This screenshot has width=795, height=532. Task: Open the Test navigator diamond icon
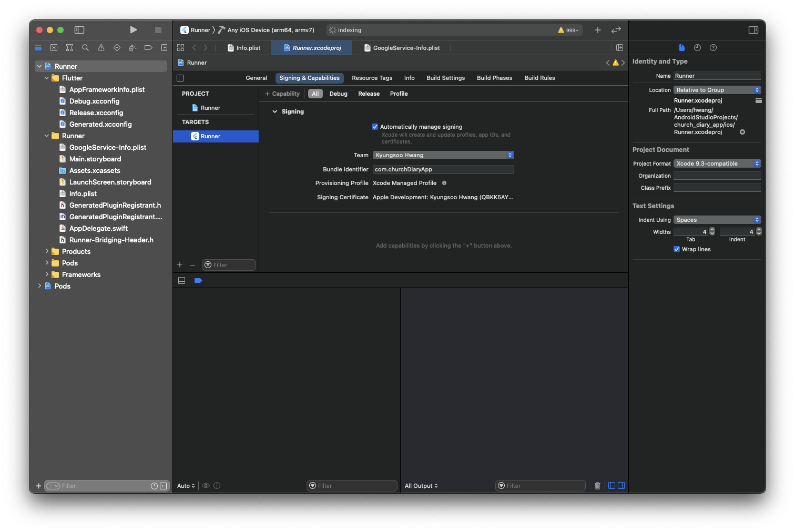point(117,48)
